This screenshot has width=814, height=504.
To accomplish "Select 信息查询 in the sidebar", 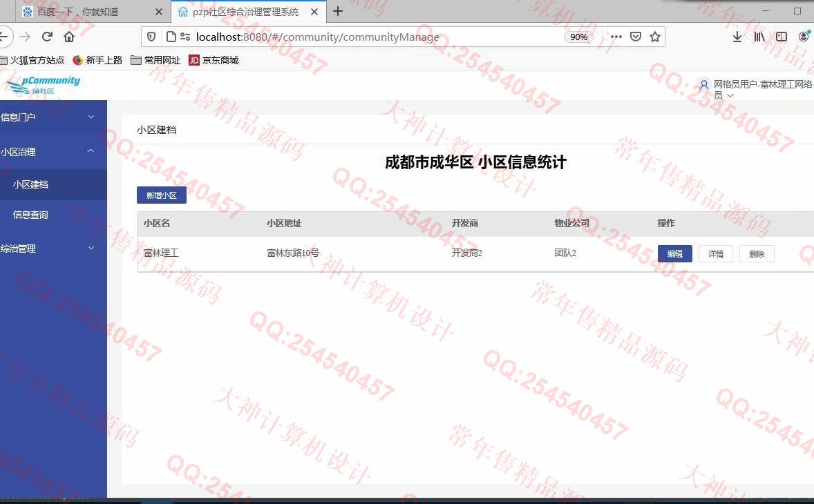I will click(x=53, y=215).
